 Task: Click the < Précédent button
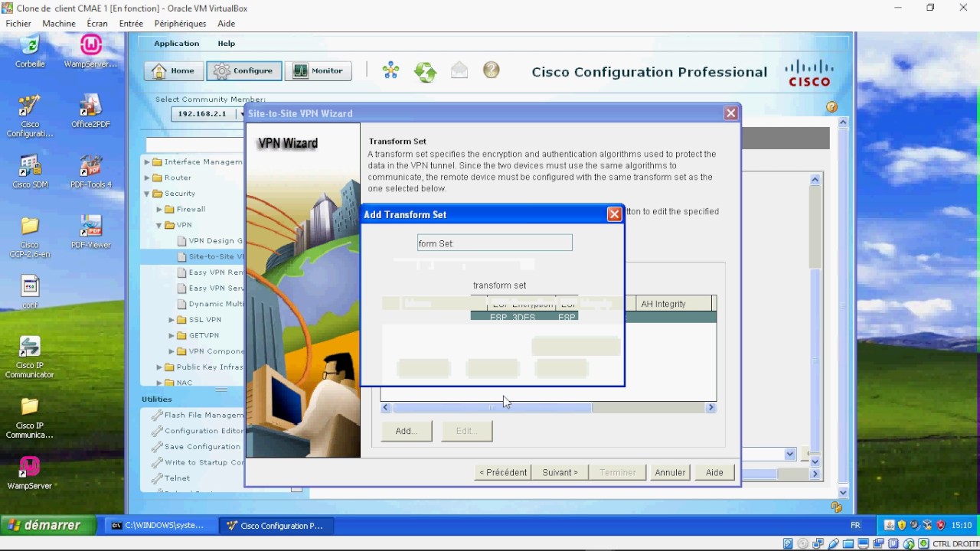tap(503, 472)
